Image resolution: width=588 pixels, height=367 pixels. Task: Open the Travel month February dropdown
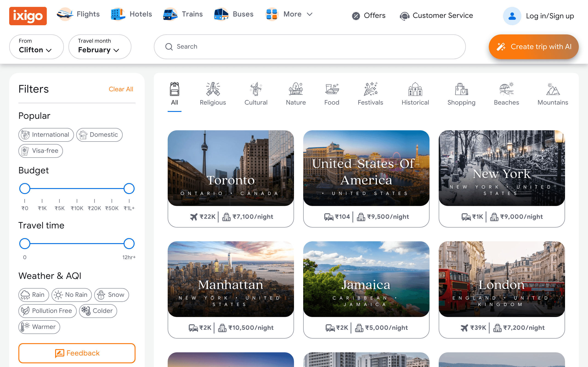[100, 47]
